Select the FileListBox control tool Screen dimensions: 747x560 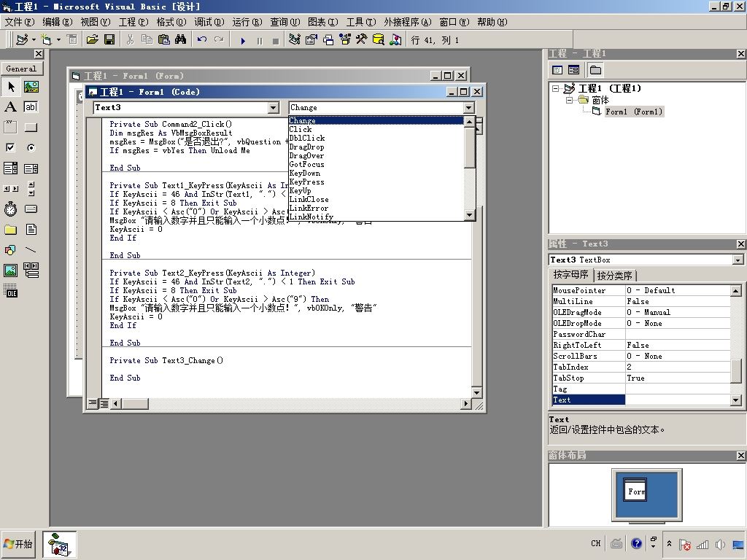31,230
